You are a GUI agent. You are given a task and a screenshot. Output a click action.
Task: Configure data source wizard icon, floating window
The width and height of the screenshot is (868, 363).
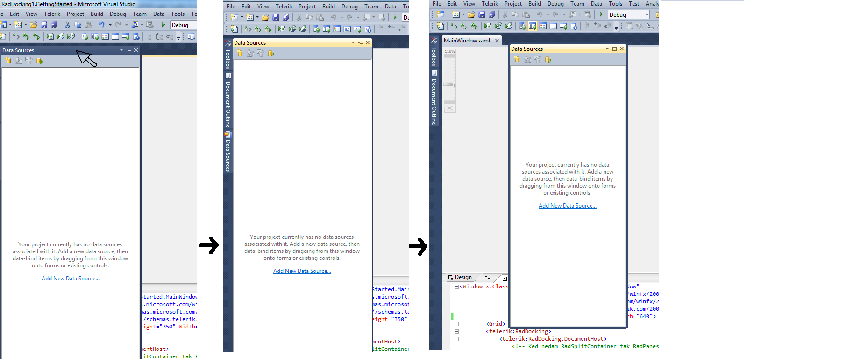537,59
